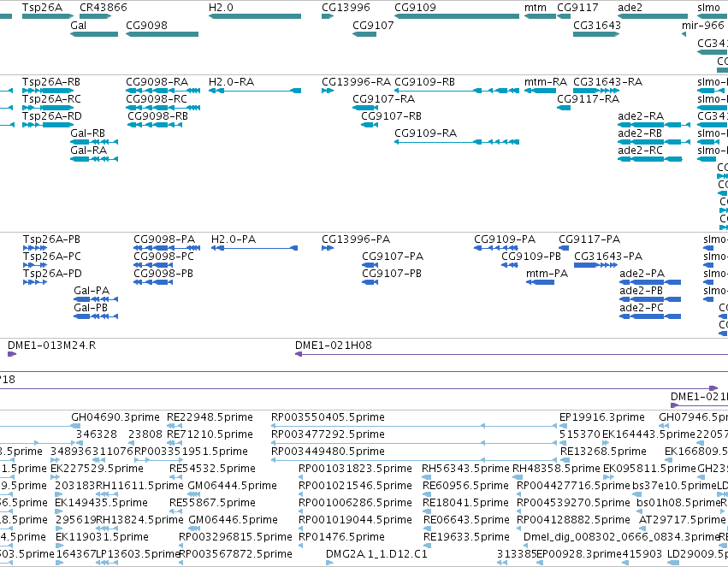
Task: Open the CG9109-PA protein label
Action: [505, 239]
